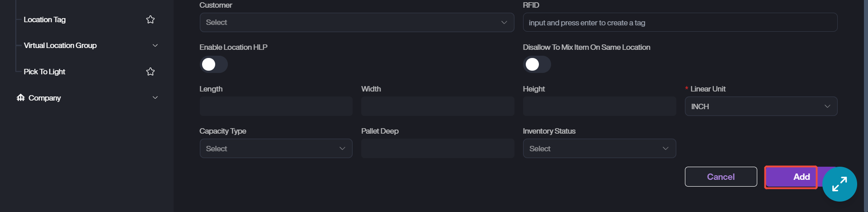Open the Pick To Light page
Viewport: 868px width, 212px height.
coord(44,72)
